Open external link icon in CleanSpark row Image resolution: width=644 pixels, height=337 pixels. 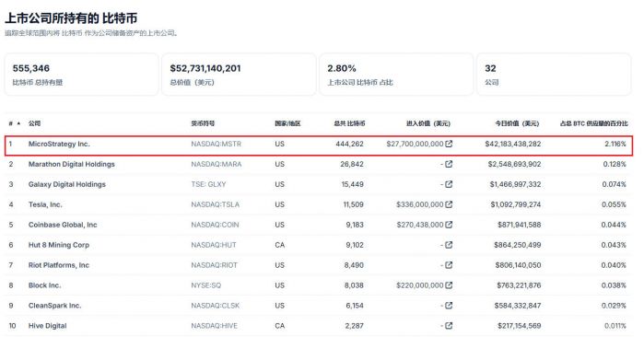(449, 306)
